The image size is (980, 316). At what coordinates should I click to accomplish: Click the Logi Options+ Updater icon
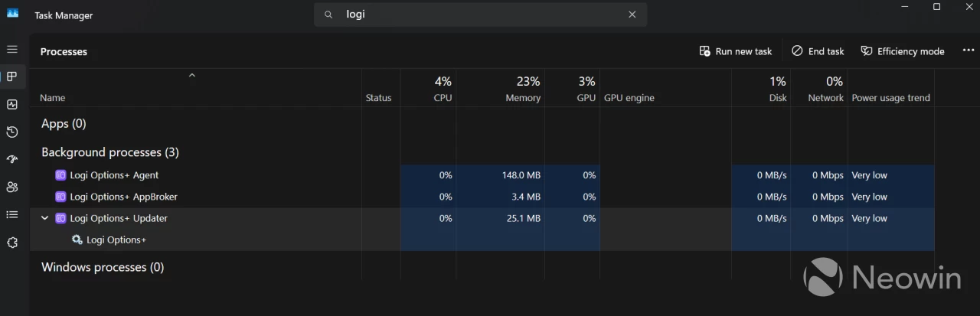coord(60,218)
